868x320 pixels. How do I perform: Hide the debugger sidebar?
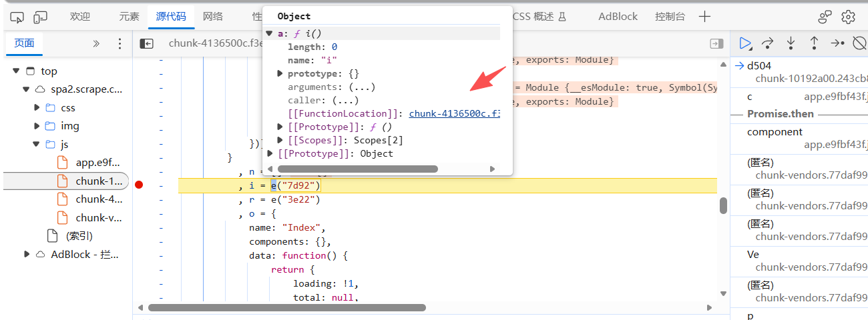tap(716, 43)
